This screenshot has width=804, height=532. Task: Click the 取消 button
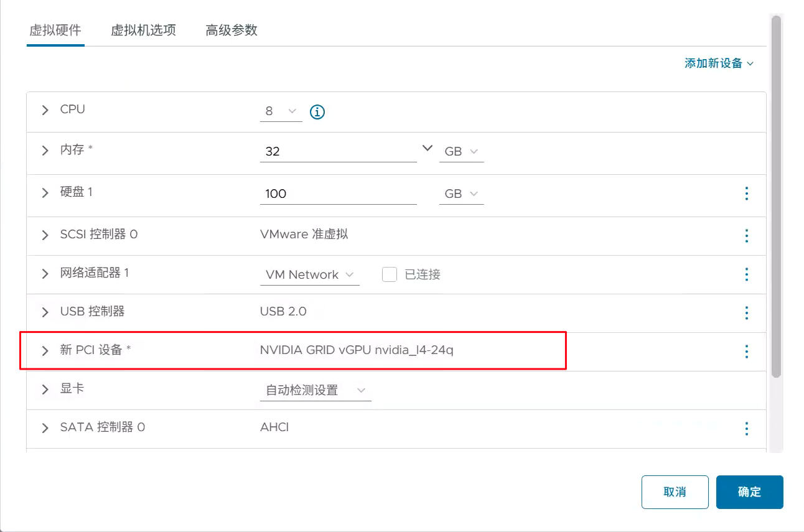coord(675,492)
